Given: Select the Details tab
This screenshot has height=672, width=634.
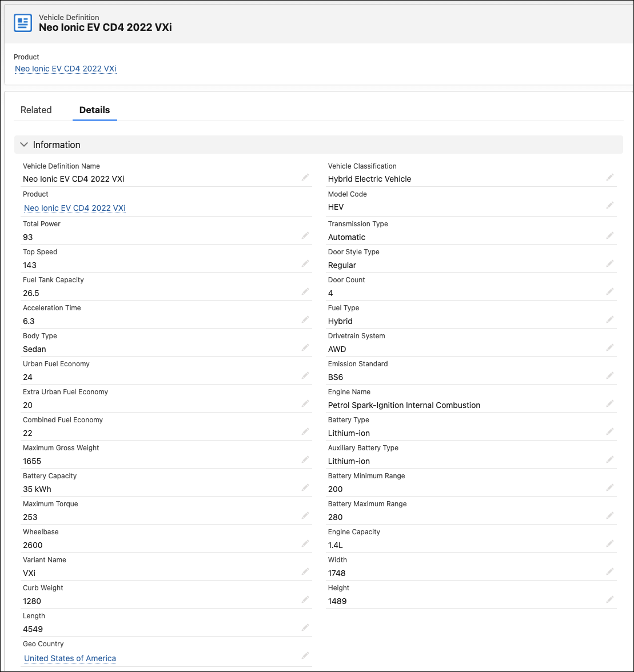Looking at the screenshot, I should click(x=95, y=110).
